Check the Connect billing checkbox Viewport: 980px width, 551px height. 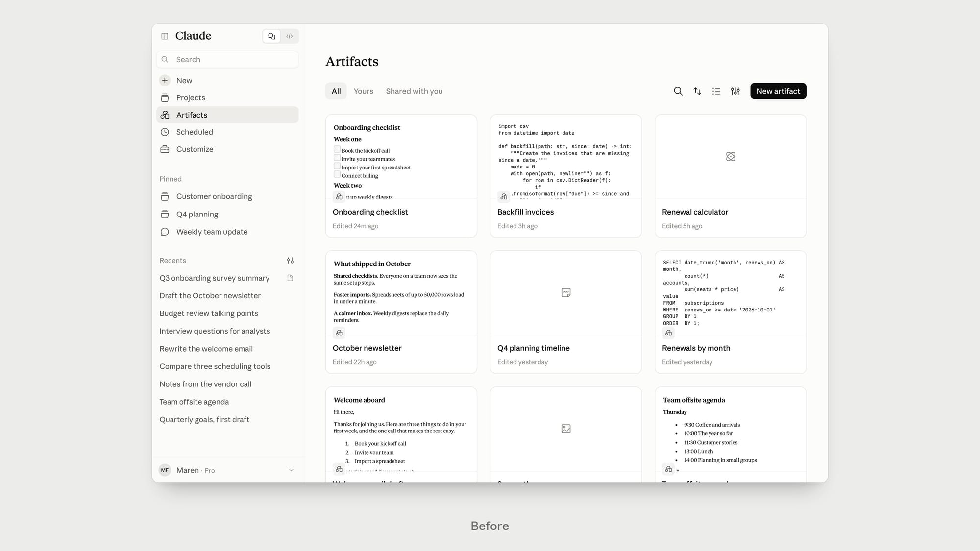coord(337,174)
